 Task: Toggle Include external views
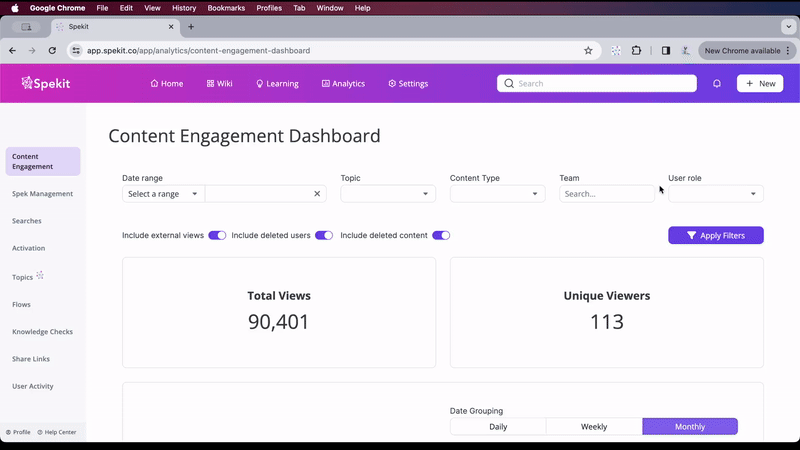(x=217, y=235)
